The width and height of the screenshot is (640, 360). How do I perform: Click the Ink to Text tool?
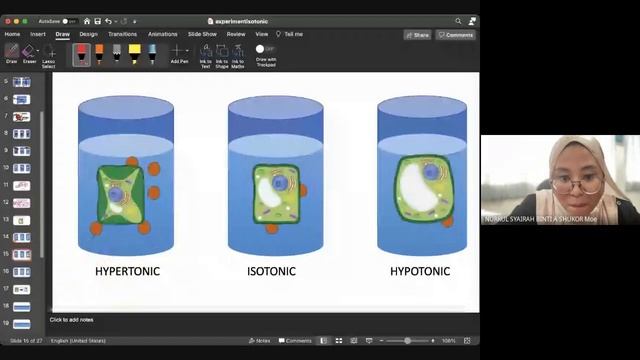206,56
